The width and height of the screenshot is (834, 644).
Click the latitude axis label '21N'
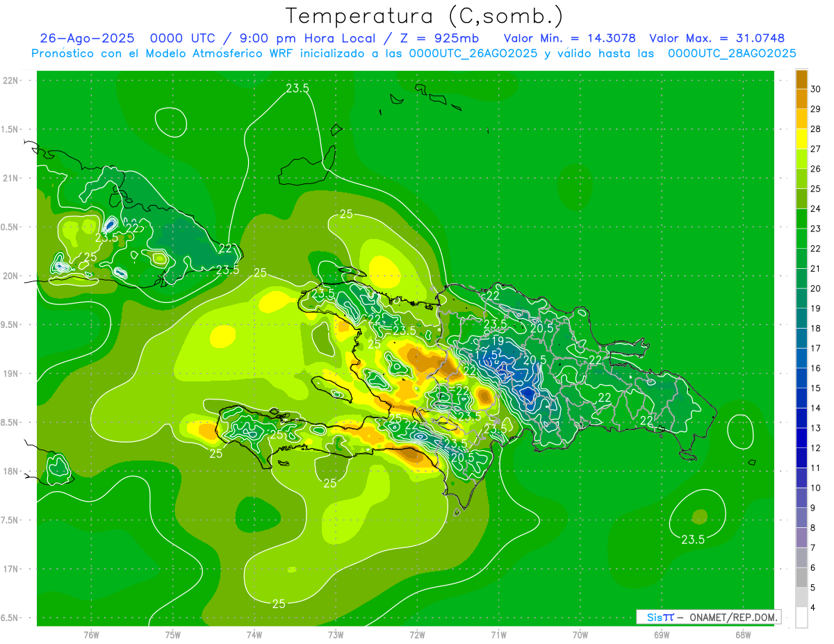pos(12,178)
